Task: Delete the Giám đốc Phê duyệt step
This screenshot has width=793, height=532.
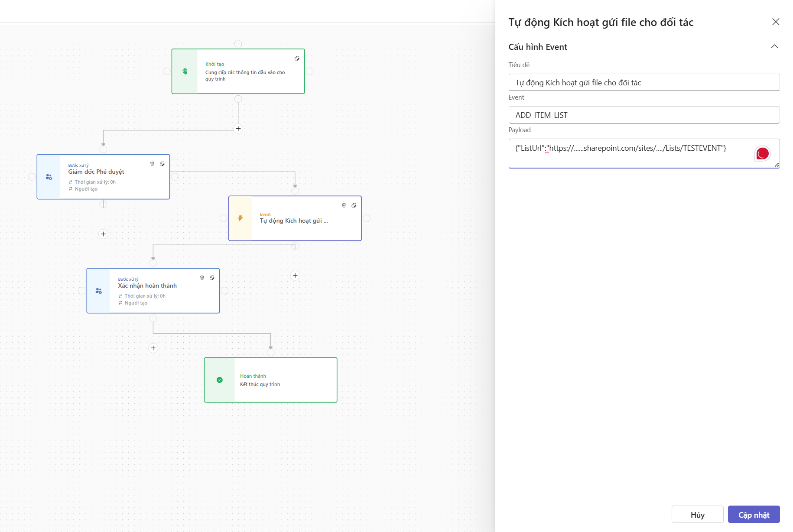Action: (x=152, y=164)
